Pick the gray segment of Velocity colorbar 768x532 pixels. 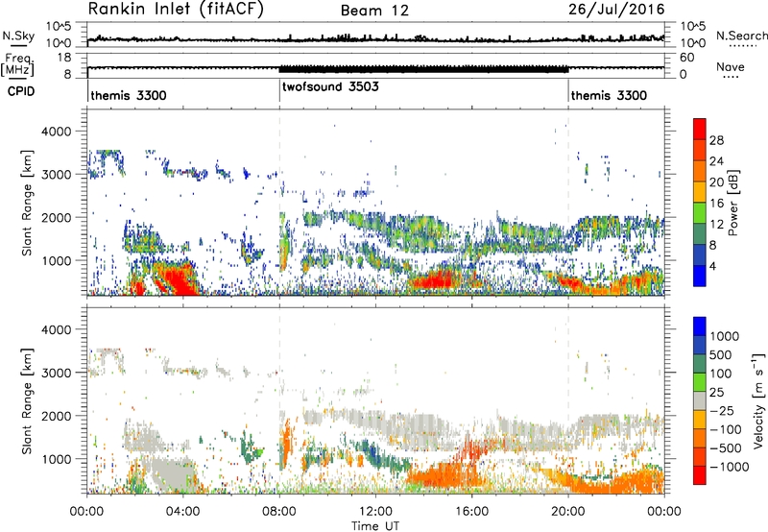pos(700,400)
